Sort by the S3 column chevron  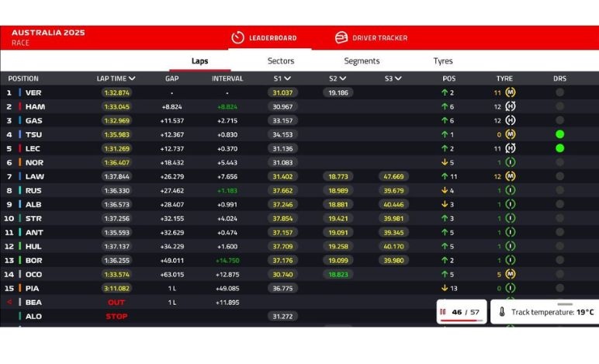click(398, 78)
